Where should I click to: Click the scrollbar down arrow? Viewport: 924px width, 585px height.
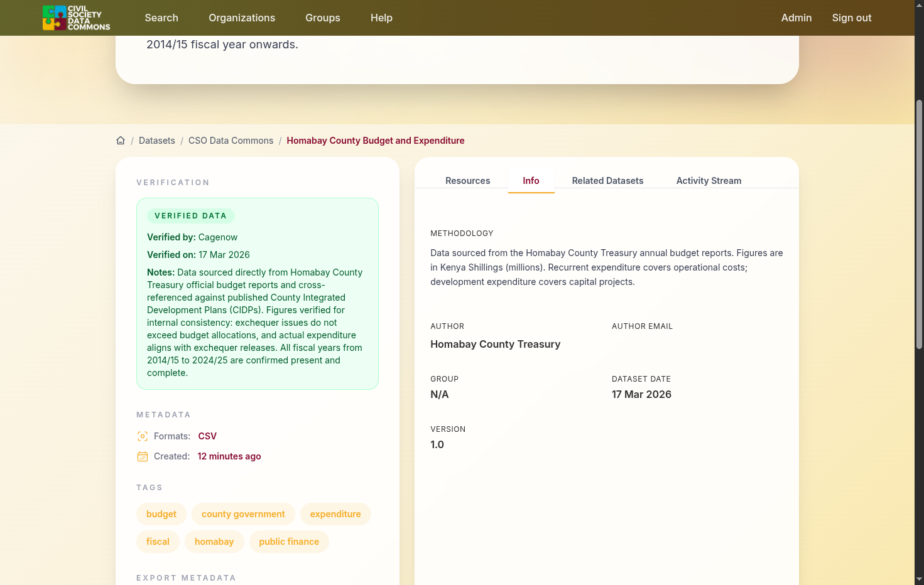coord(920,579)
